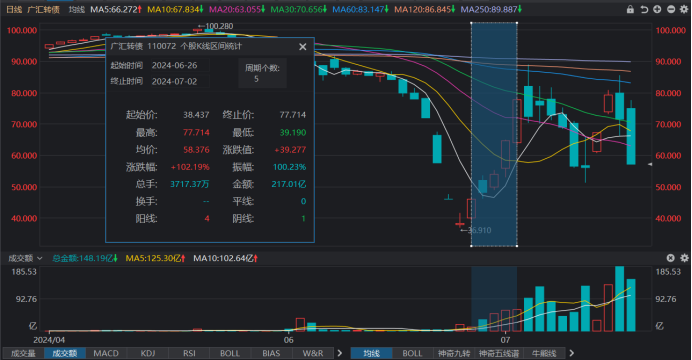692x360 pixels.
Task: Click 均线 label in chart header
Action: [77, 9]
